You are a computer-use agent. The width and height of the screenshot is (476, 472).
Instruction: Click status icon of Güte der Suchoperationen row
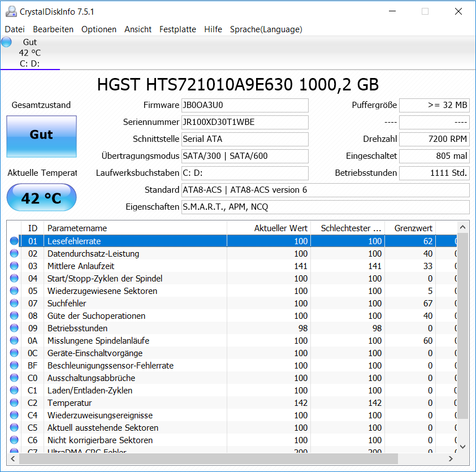(14, 315)
